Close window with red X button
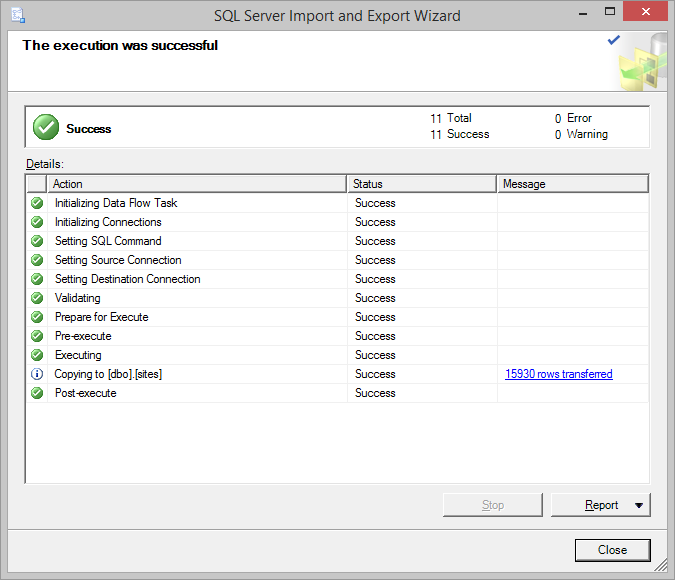 645,12
